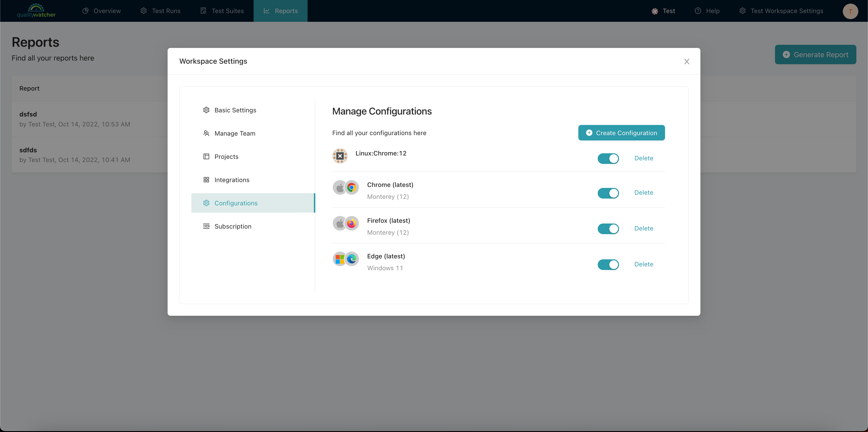Click the qualitywatcher logo

coord(36,11)
